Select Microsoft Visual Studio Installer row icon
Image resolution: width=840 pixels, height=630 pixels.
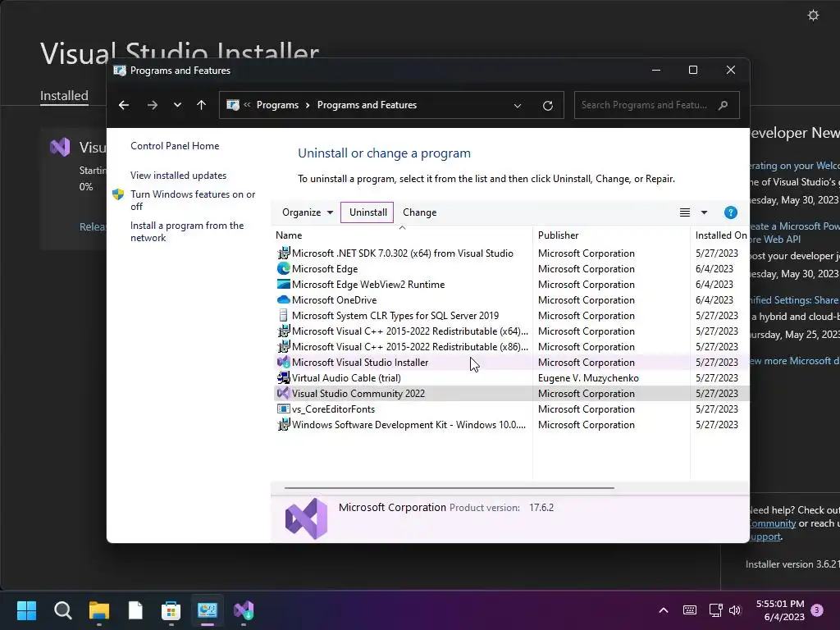tap(283, 362)
